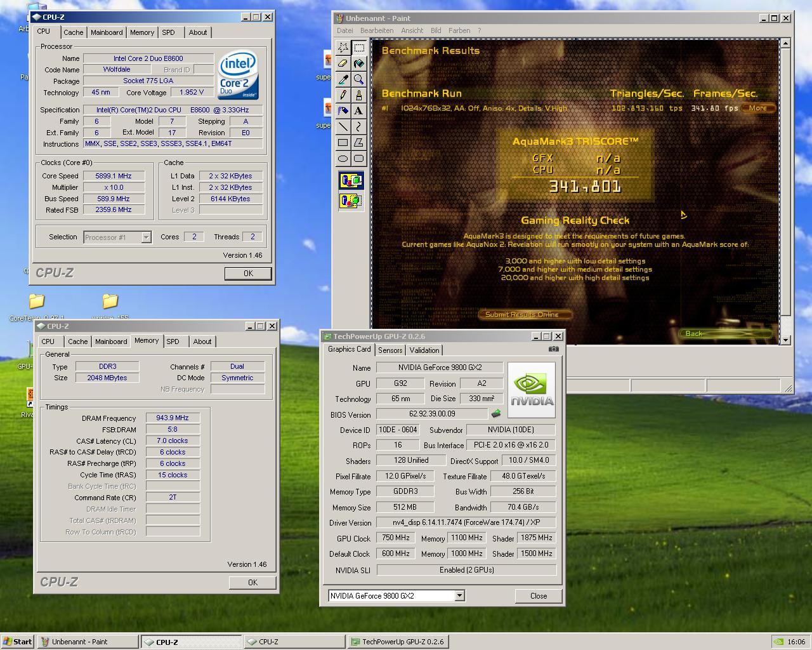This screenshot has width=812, height=650.
Task: Click BIOS Version 62.92.39.00.09 field
Action: [432, 414]
